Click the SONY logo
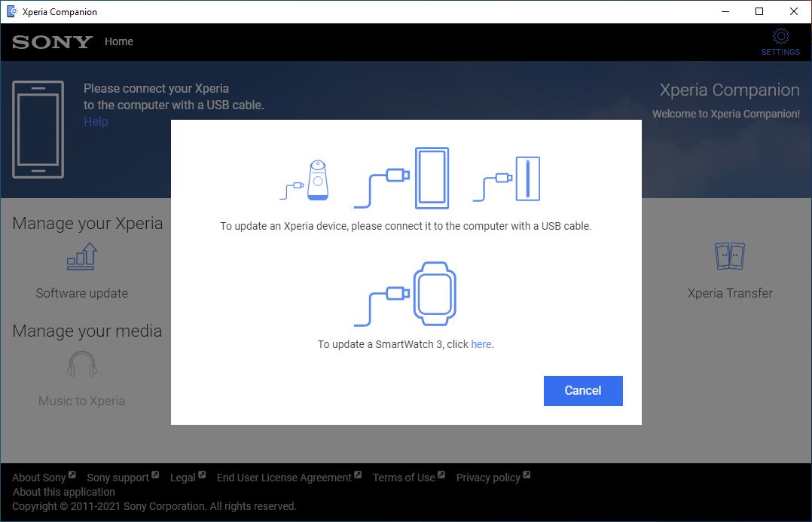 point(52,42)
